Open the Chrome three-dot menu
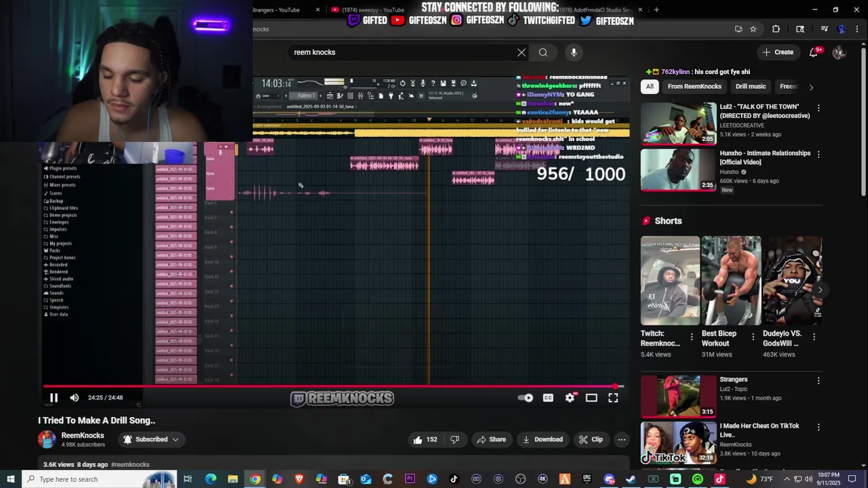This screenshot has height=488, width=868. (857, 29)
